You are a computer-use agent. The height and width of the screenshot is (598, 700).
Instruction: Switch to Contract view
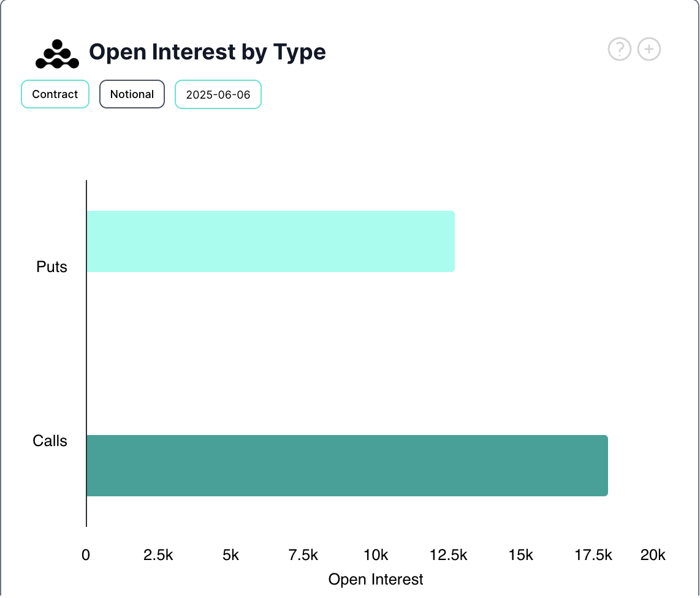tap(55, 94)
